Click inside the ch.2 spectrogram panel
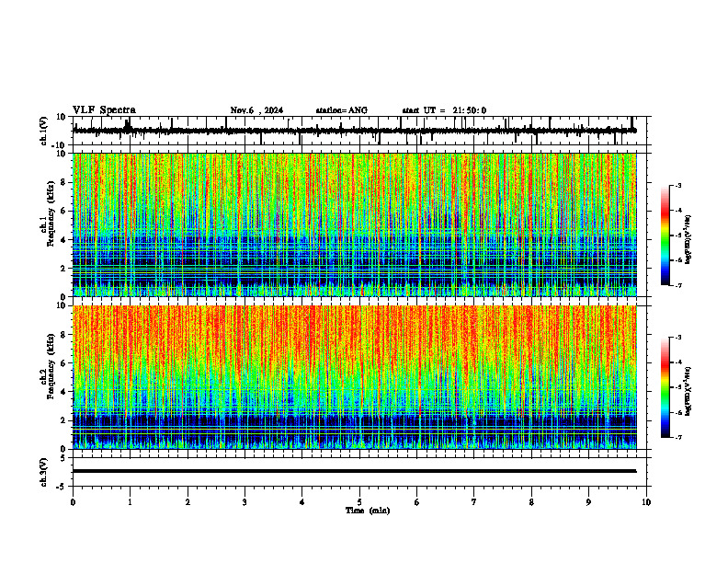Viewport: 728px width, 563px height. pyautogui.click(x=355, y=377)
